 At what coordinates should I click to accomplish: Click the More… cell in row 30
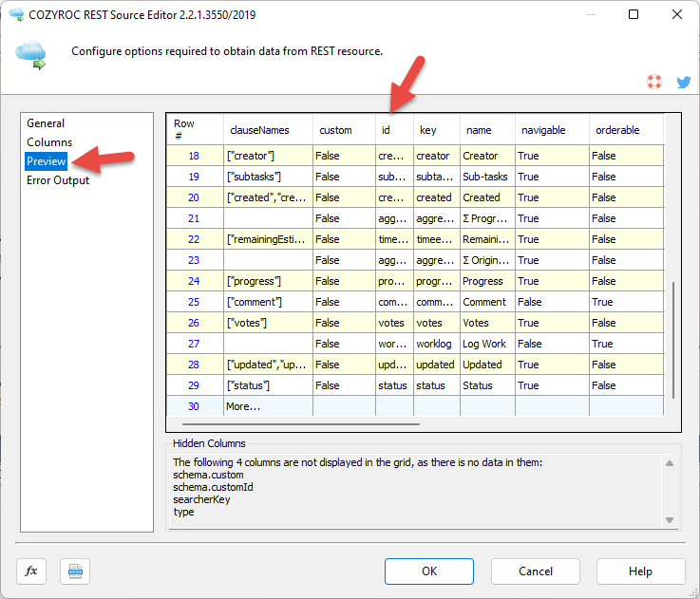(268, 406)
